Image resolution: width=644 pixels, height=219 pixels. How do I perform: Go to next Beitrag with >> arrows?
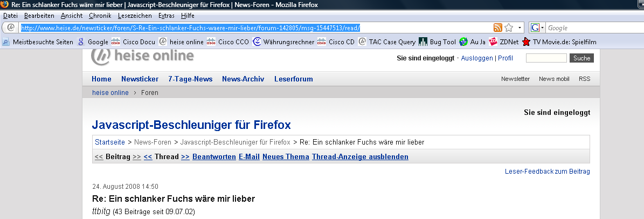(137, 156)
